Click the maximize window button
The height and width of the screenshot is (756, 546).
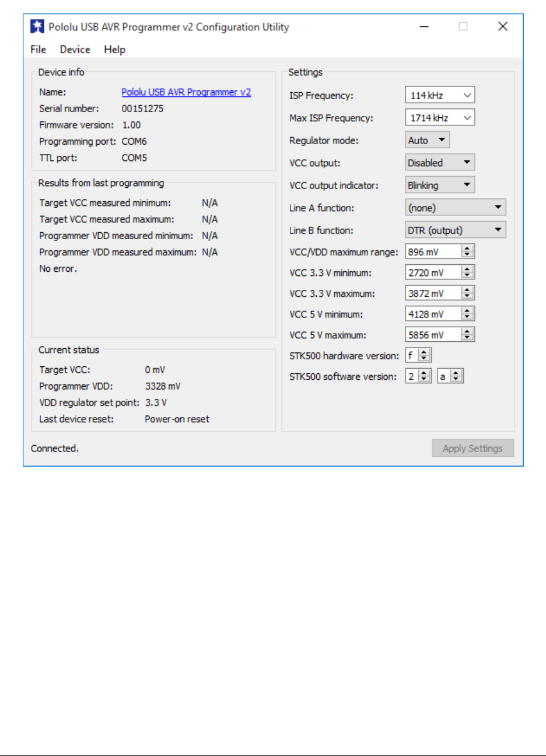click(463, 27)
